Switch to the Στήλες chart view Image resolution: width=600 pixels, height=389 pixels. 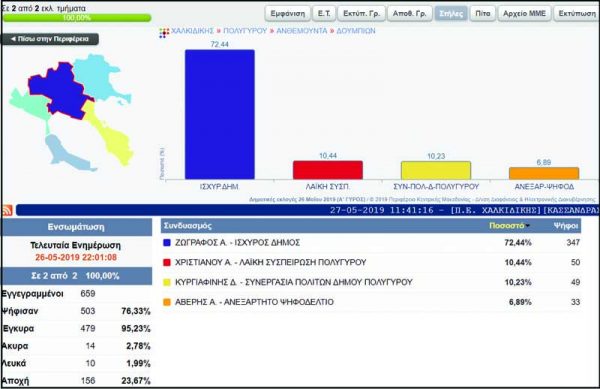point(451,13)
